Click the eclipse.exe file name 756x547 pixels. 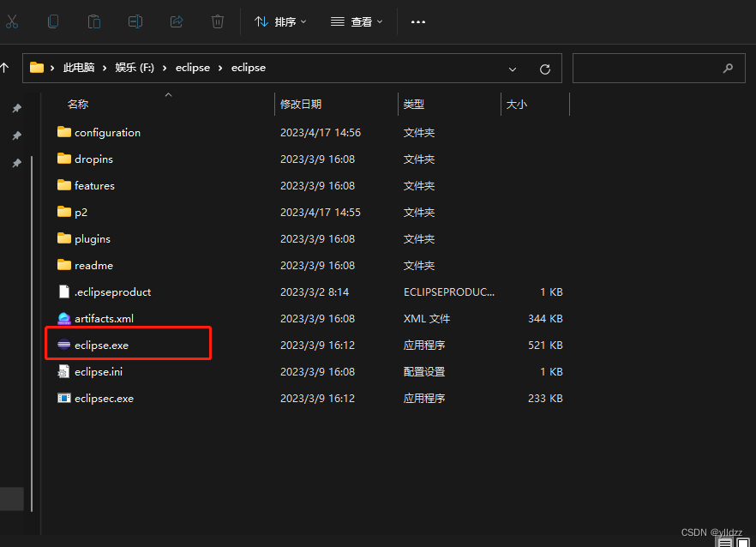101,346
